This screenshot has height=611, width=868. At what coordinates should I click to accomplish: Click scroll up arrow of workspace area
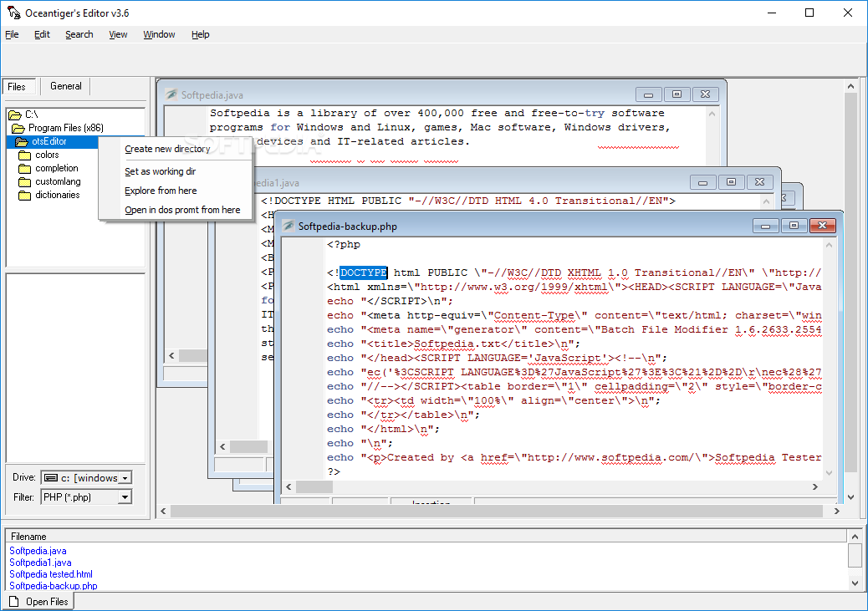click(850, 86)
